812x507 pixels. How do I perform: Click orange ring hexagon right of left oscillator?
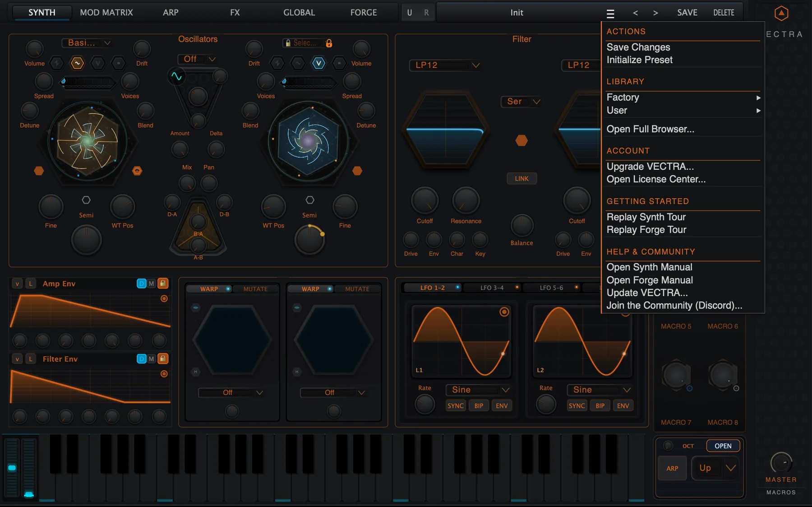click(137, 171)
